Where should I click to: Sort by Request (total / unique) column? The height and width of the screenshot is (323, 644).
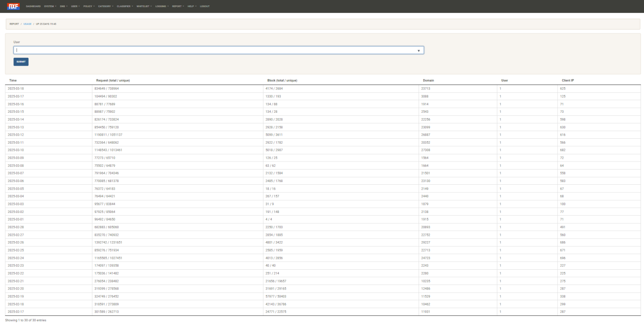(113, 81)
